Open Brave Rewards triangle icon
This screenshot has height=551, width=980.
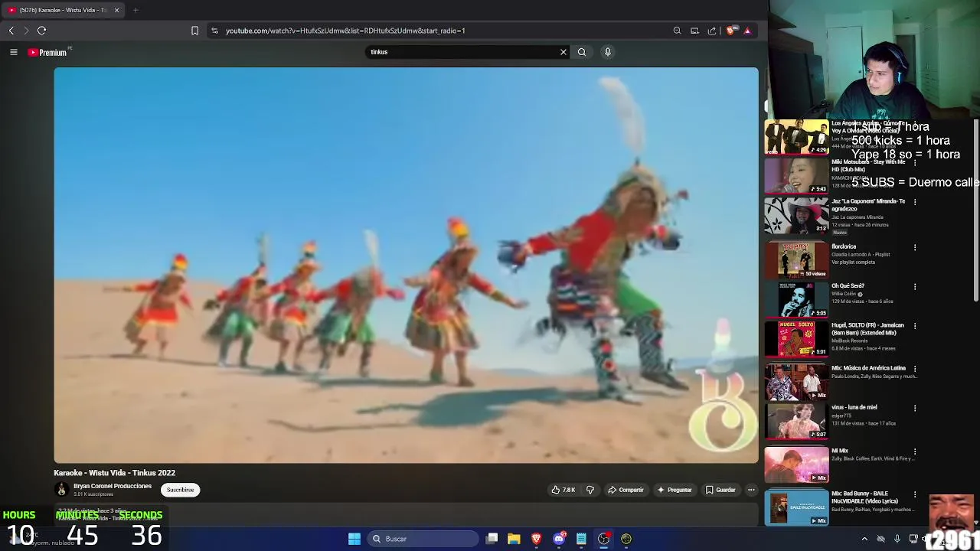pyautogui.click(x=747, y=31)
